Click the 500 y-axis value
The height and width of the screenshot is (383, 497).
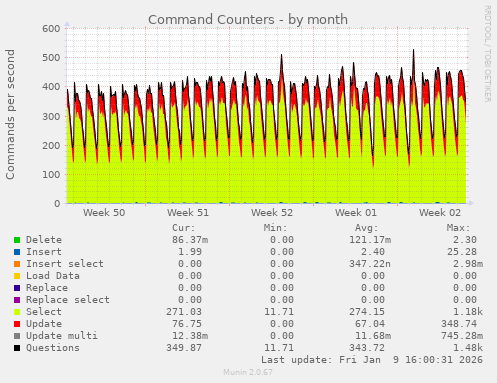51,58
